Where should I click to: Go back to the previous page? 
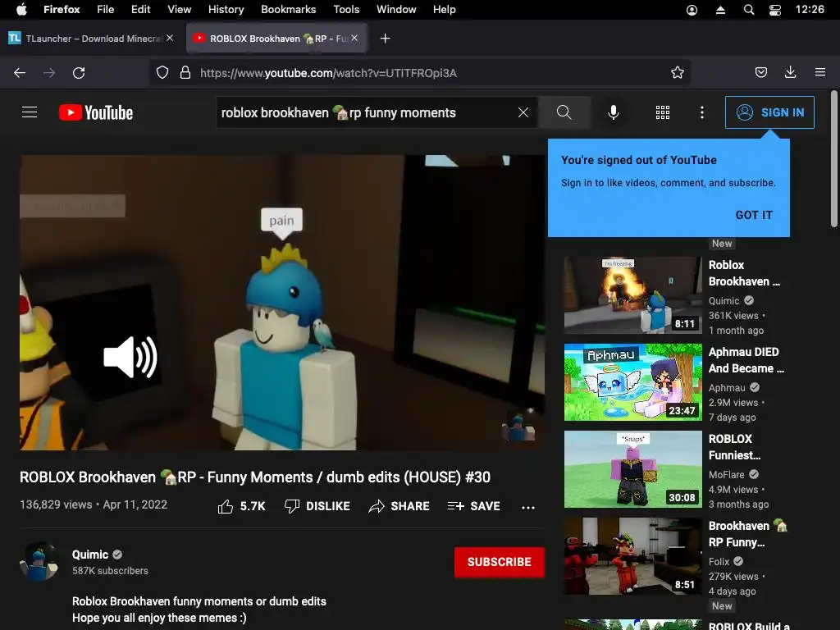(20, 73)
